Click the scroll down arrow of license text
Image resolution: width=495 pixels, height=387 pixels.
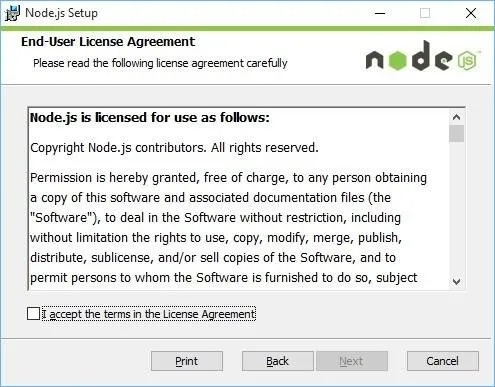pos(456,281)
